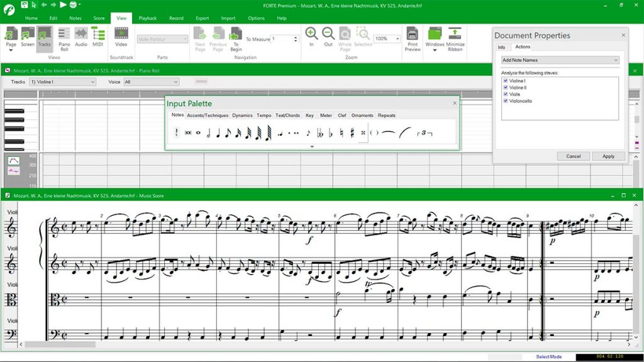The height and width of the screenshot is (362, 644).
Task: Toggle the Viola stave checkbox
Action: pos(506,94)
